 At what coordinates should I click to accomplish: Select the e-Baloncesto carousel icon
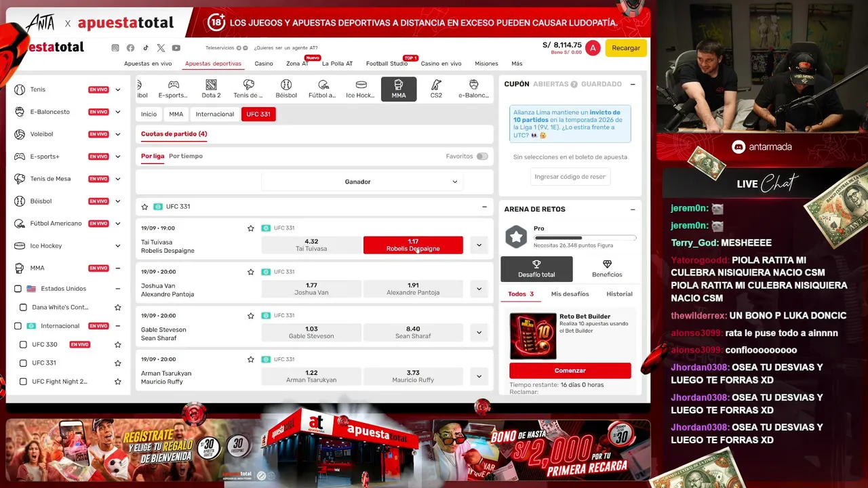click(x=473, y=89)
